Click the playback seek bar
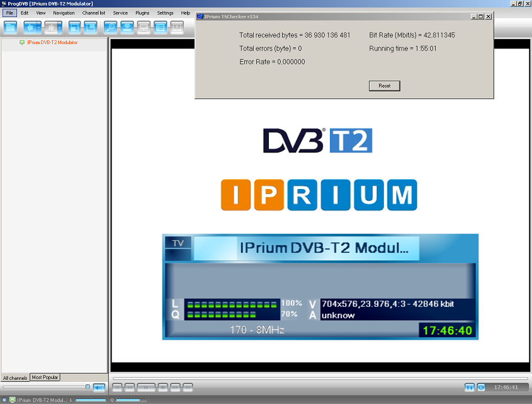Screen dimensions: 532x404 click(320, 378)
